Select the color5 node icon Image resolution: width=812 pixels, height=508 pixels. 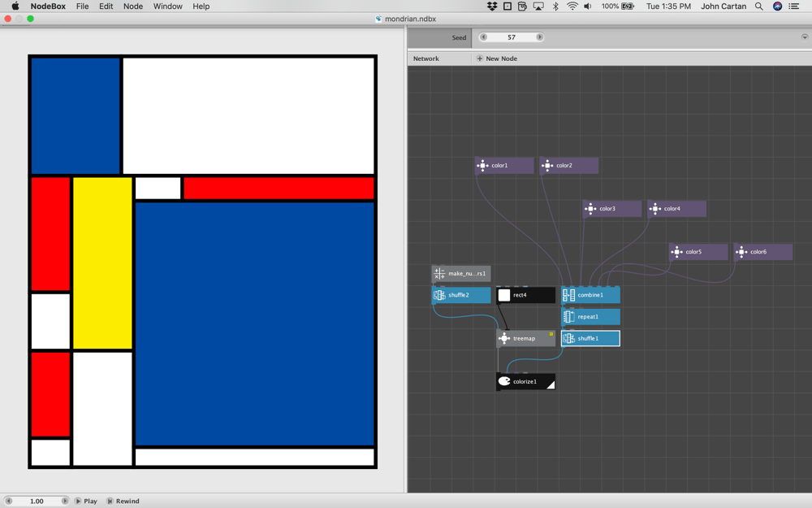(677, 252)
